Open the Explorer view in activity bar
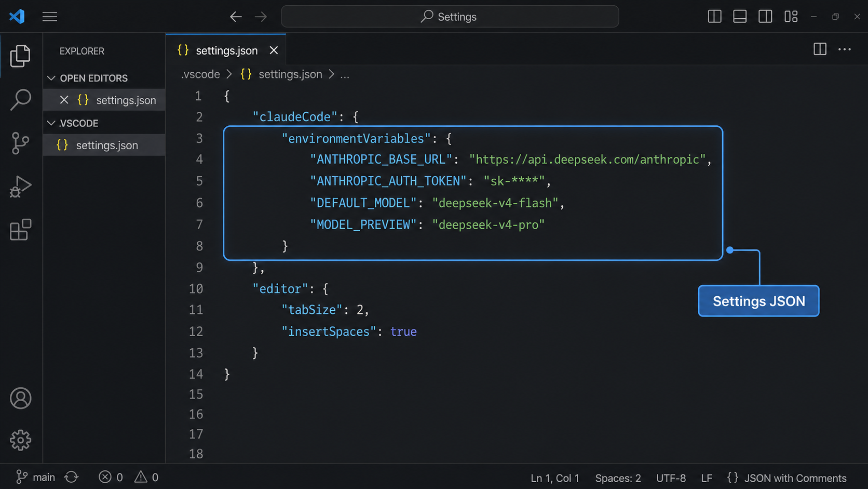Screen dimensions: 868x489 (x=20, y=56)
